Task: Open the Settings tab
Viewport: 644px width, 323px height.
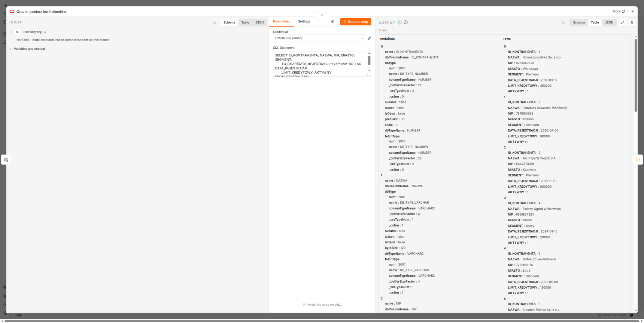Action: pos(304,21)
